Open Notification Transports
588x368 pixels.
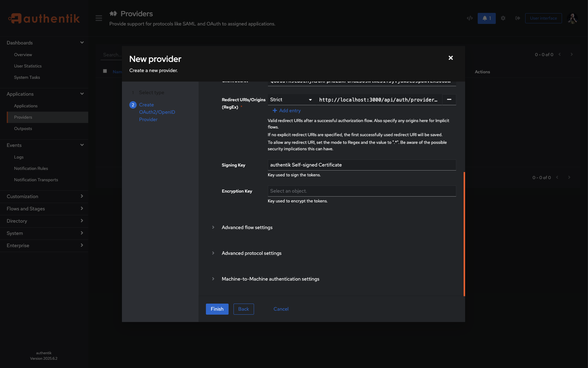tap(36, 180)
